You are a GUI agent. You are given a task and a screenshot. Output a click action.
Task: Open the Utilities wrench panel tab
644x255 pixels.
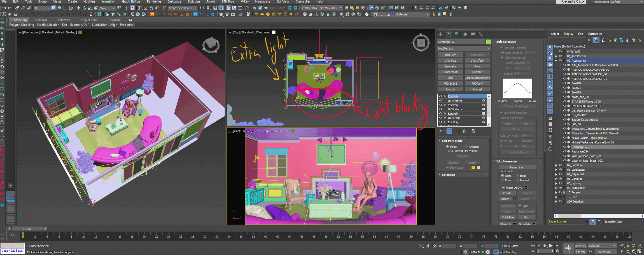(x=481, y=34)
